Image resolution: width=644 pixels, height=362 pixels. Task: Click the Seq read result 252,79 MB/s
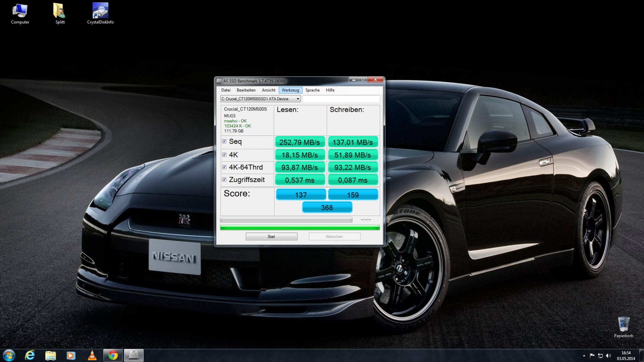coord(300,142)
